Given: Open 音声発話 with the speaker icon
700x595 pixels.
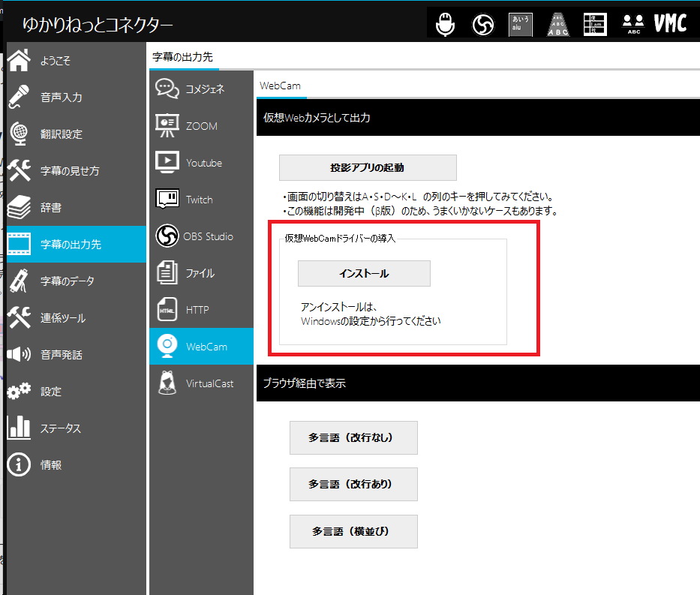Looking at the screenshot, I should (x=77, y=354).
